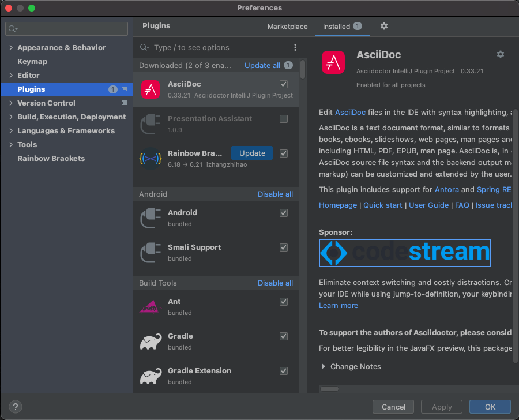Screen dimensions: 519x420
Task: Uncheck the Android plugin checkbox
Action: (x=284, y=213)
